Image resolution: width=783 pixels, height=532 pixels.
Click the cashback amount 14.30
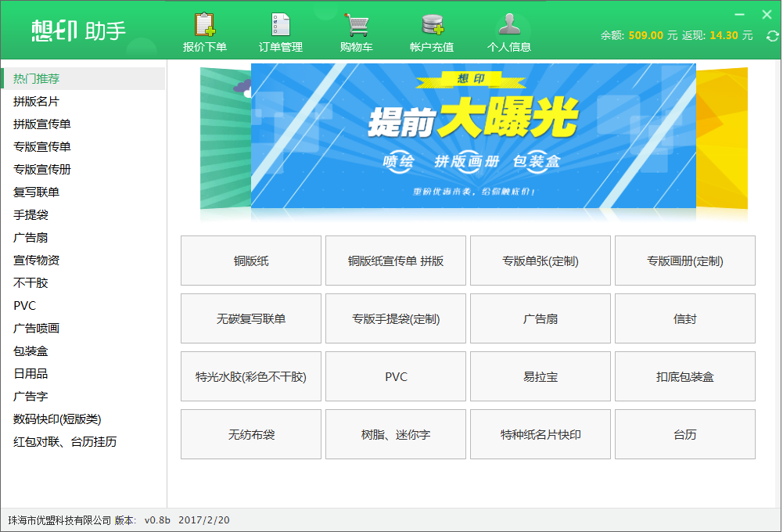724,35
